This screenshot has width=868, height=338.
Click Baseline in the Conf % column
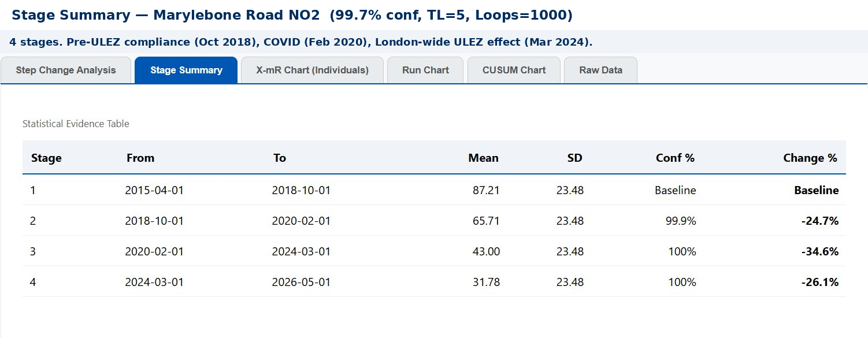(675, 190)
